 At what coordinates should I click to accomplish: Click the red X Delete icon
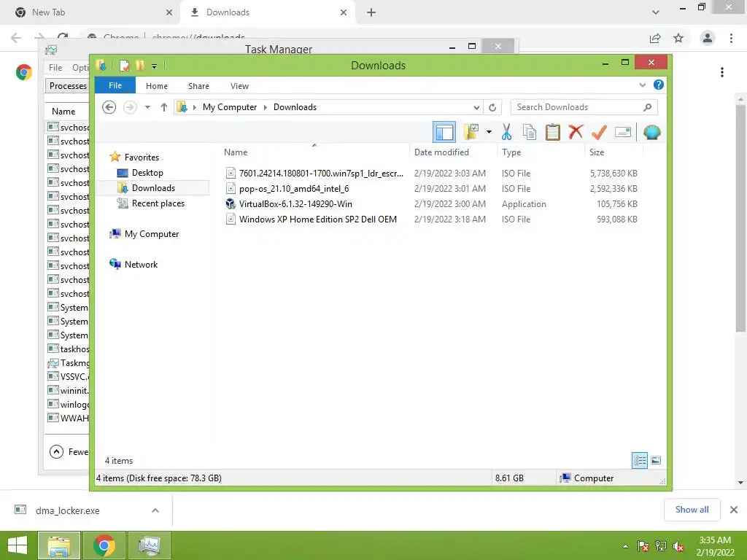576,131
